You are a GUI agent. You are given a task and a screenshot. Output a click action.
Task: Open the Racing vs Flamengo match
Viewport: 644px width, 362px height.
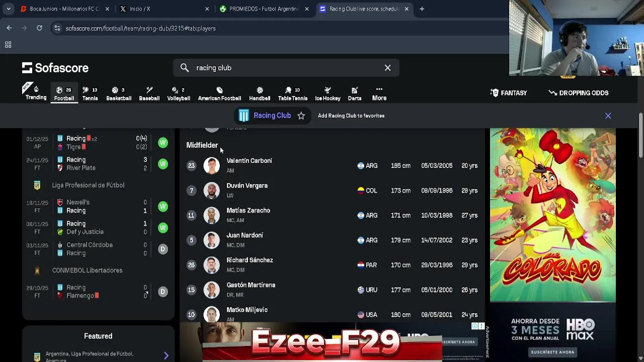(98, 292)
